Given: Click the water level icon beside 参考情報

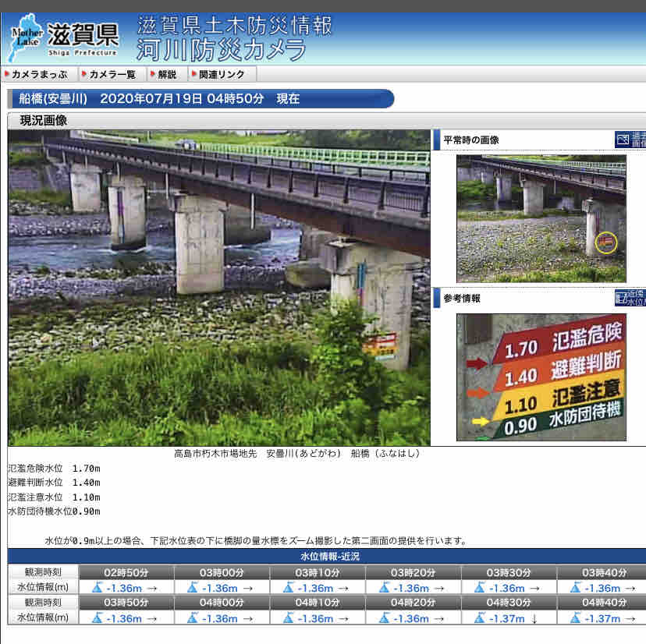Looking at the screenshot, I should (x=630, y=298).
